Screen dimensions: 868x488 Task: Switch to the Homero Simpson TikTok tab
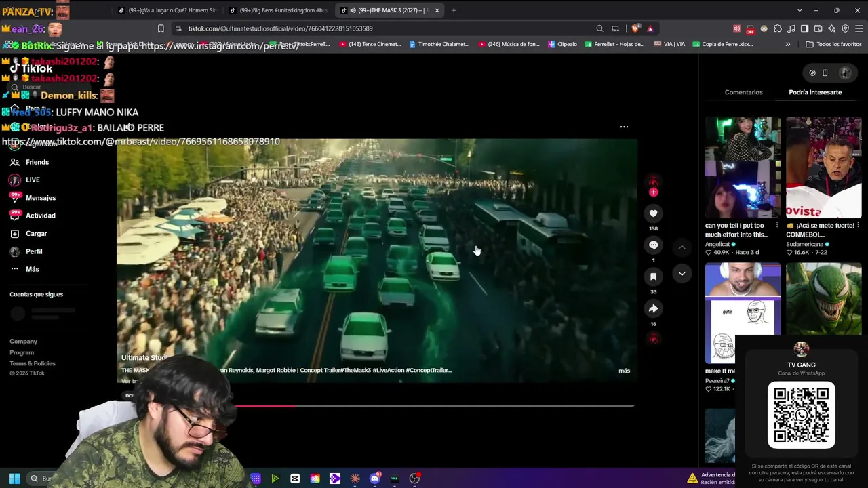(x=167, y=10)
